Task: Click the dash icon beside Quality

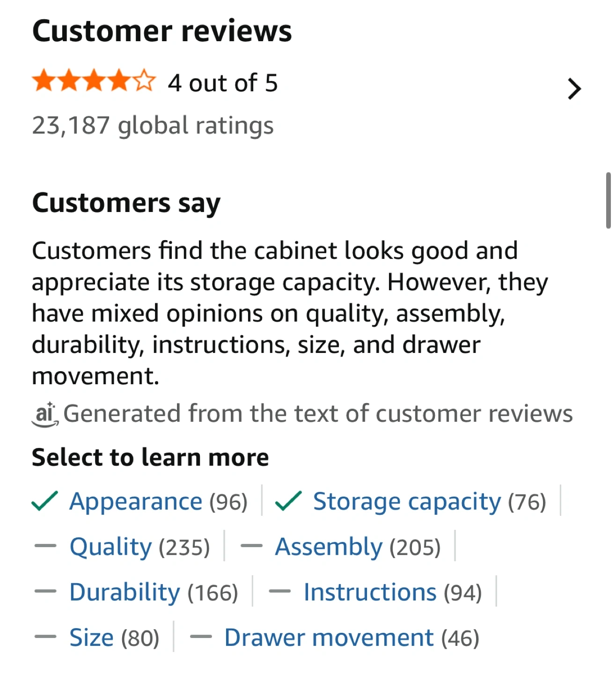Action: coord(45,546)
